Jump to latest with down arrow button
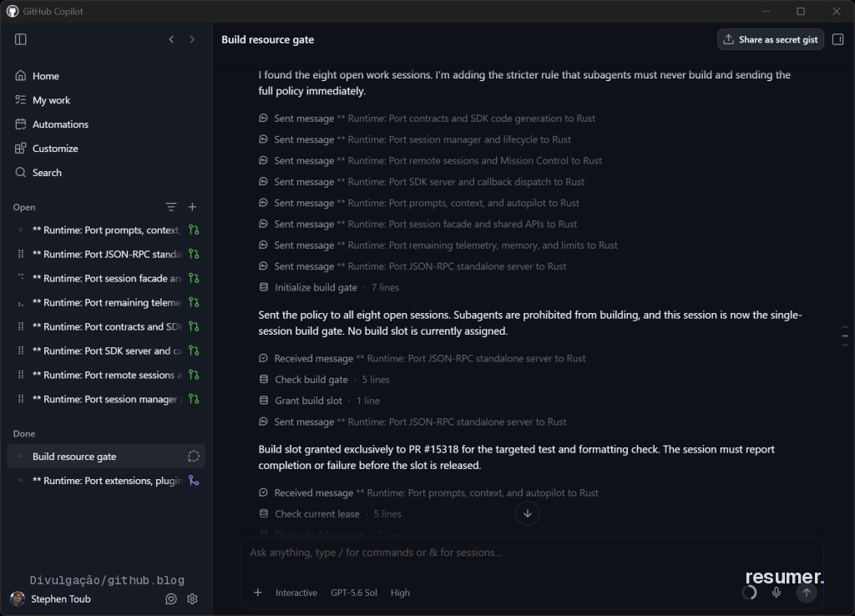 pyautogui.click(x=528, y=513)
